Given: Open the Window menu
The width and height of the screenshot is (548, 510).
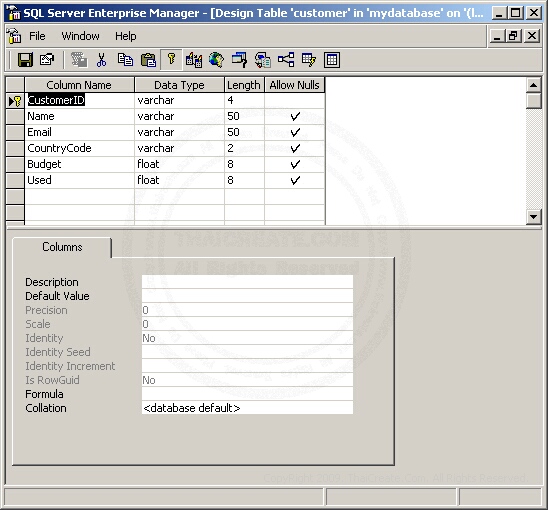Looking at the screenshot, I should coord(80,36).
